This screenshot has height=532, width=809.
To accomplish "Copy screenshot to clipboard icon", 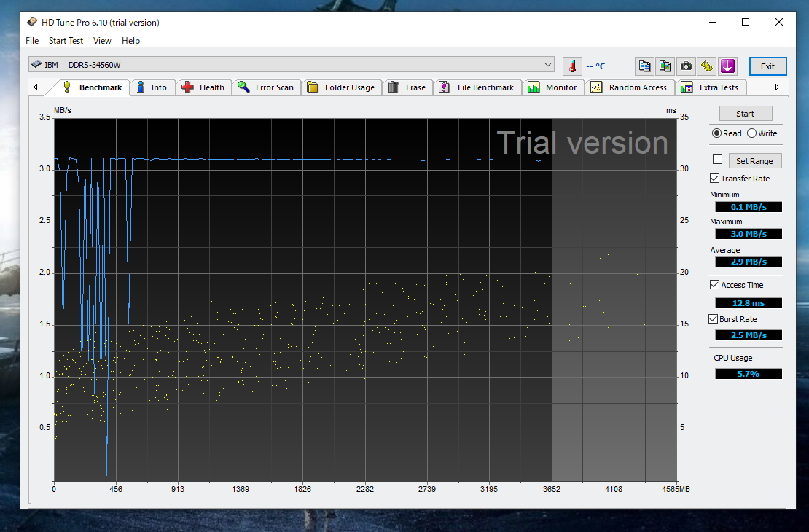I will pos(665,66).
